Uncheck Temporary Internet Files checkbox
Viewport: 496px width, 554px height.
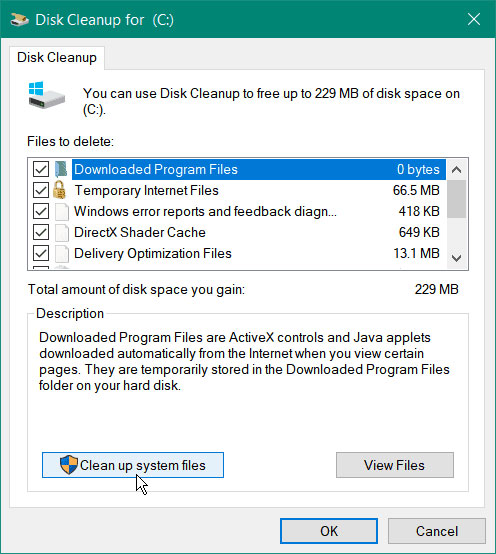click(x=41, y=190)
